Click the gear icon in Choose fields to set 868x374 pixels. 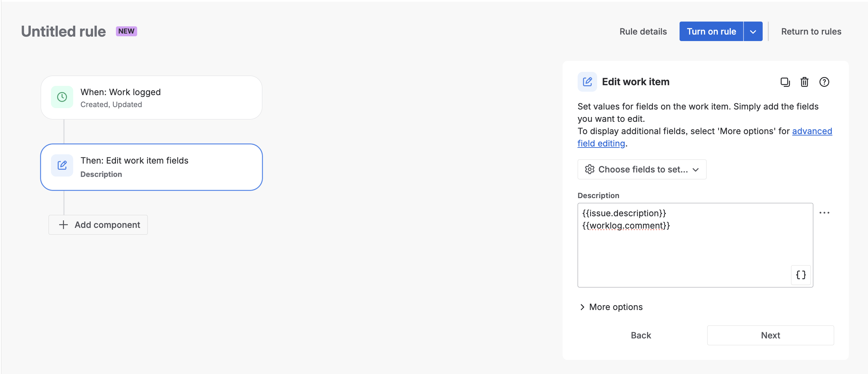(590, 169)
